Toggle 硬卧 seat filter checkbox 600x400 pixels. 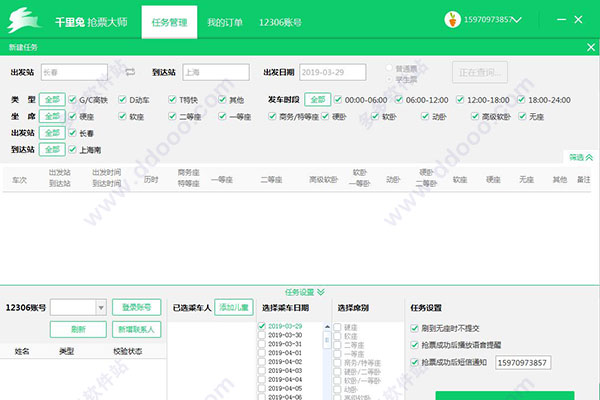(325, 116)
